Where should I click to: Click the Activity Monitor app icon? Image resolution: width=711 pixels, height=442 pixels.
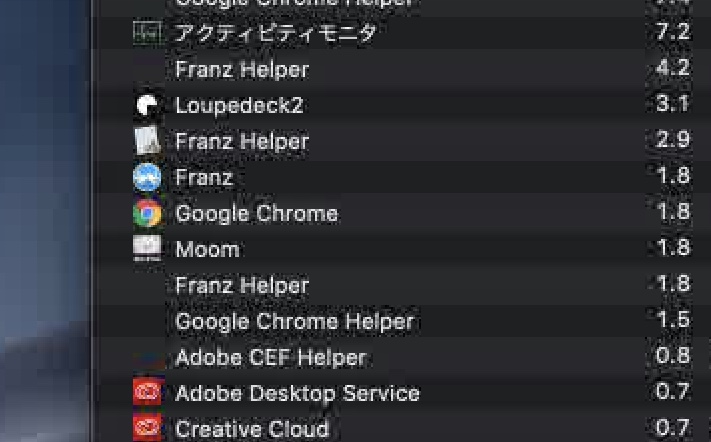click(x=147, y=33)
